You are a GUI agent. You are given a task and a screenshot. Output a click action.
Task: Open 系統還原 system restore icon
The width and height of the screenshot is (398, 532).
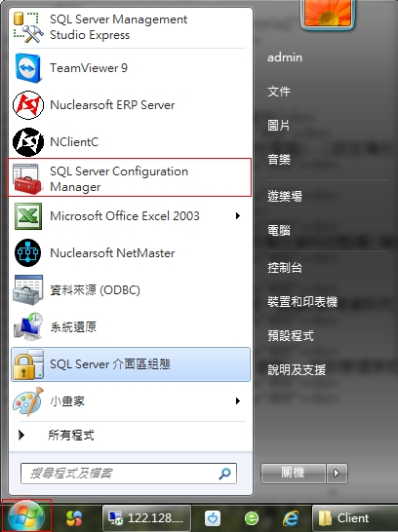point(28,327)
